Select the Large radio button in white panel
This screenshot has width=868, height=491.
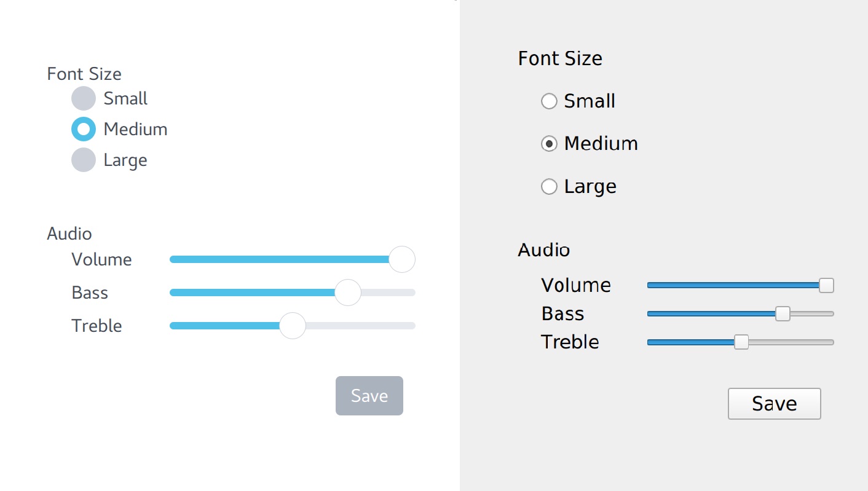tap(84, 160)
